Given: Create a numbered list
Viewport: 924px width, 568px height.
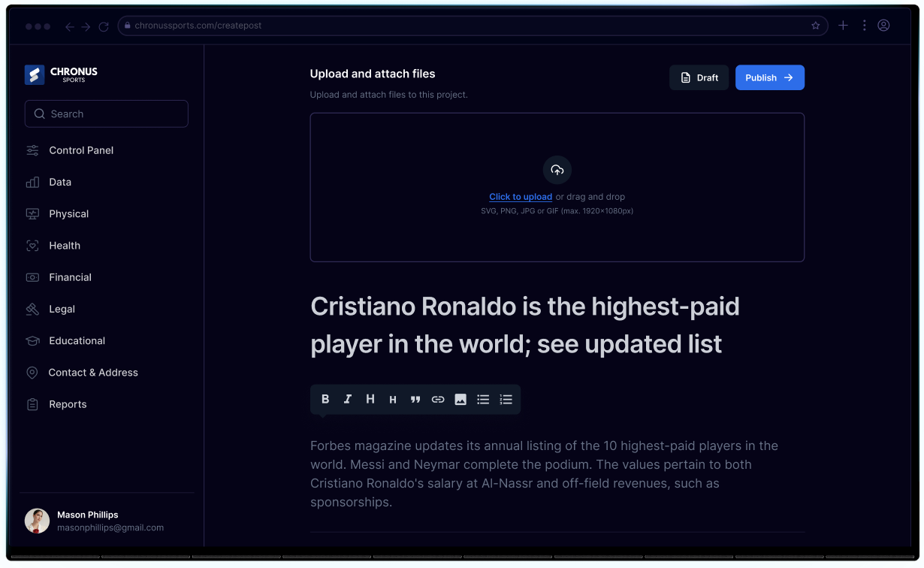Looking at the screenshot, I should tap(506, 400).
